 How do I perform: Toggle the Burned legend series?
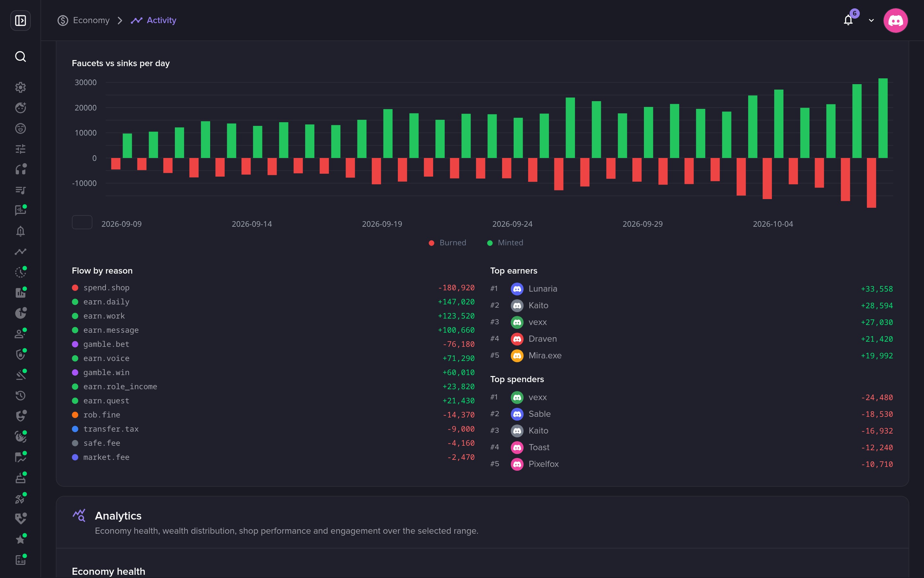[448, 243]
